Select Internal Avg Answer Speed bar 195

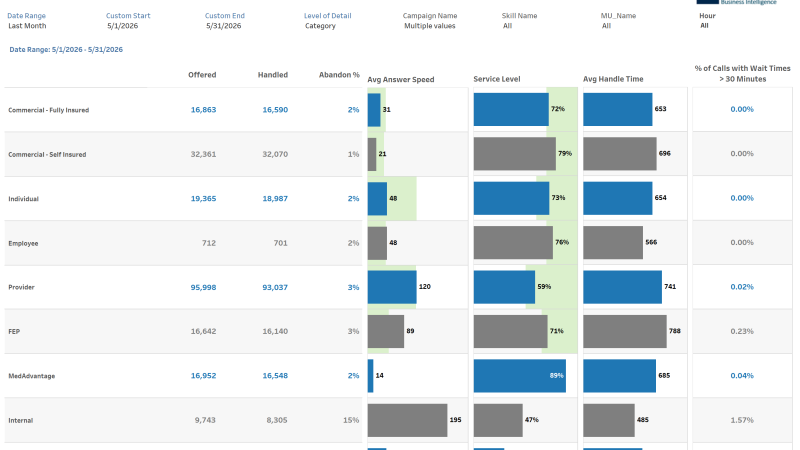click(x=407, y=420)
